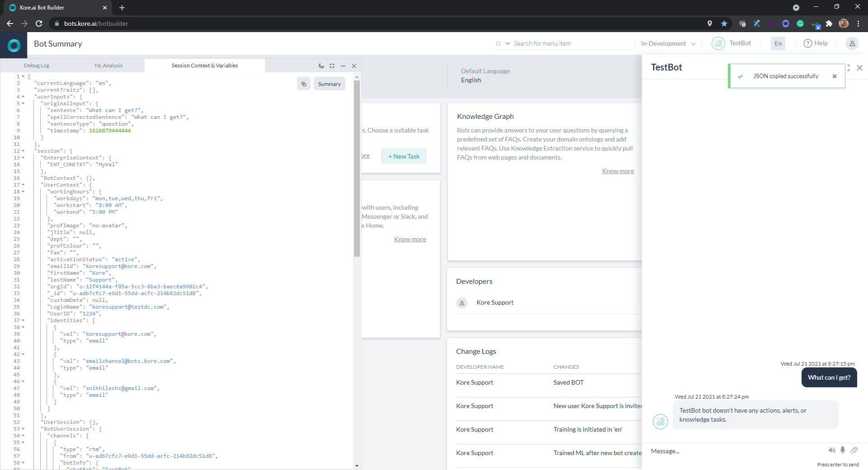Open Know more link in Knowledge Graph

[x=618, y=171]
